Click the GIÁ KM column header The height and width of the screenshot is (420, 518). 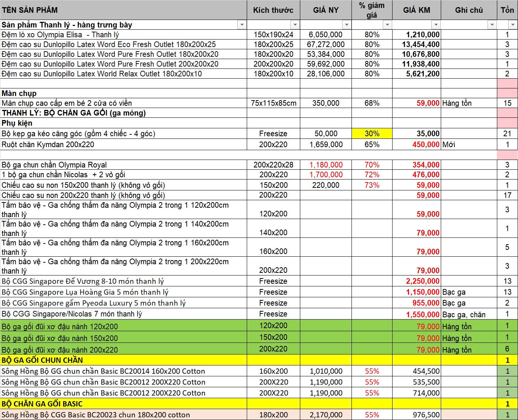pos(416,10)
